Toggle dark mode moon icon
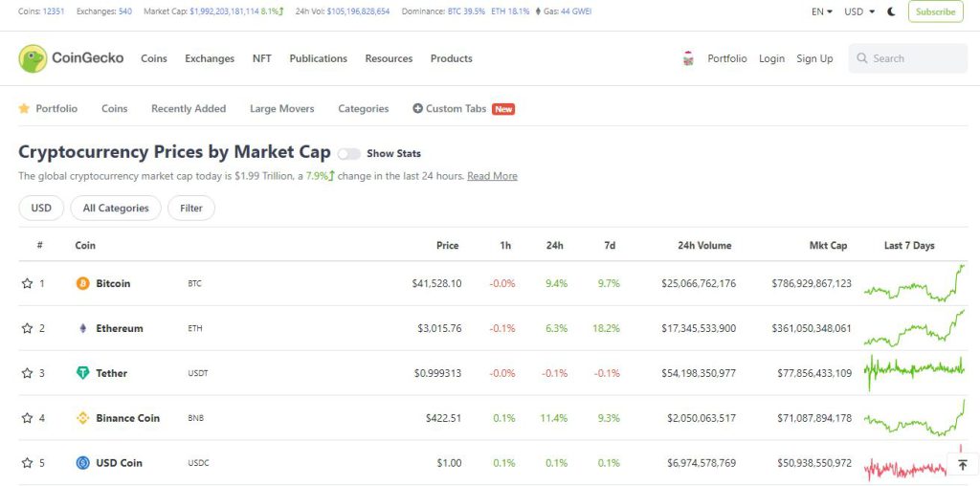Viewport: 980px width, 486px height. [892, 11]
